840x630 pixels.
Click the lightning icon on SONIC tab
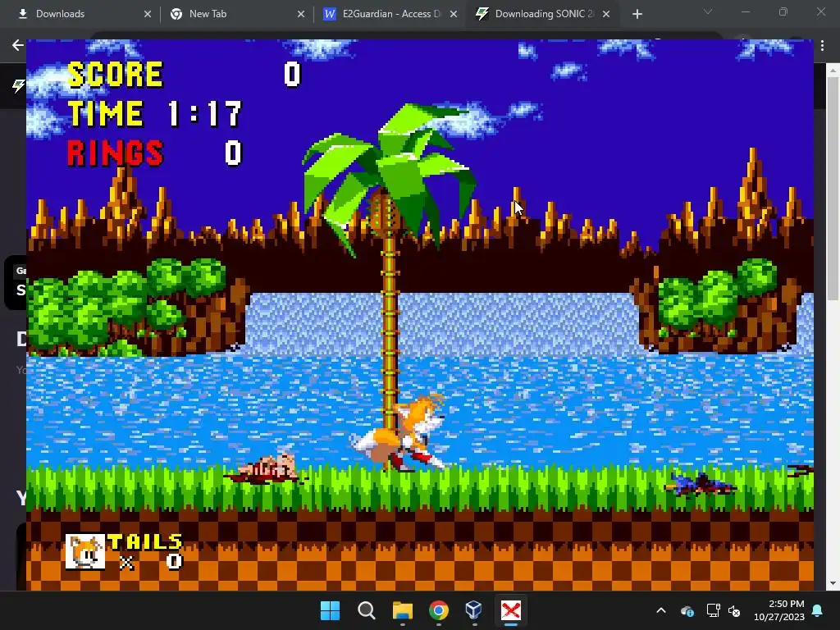[x=482, y=14]
